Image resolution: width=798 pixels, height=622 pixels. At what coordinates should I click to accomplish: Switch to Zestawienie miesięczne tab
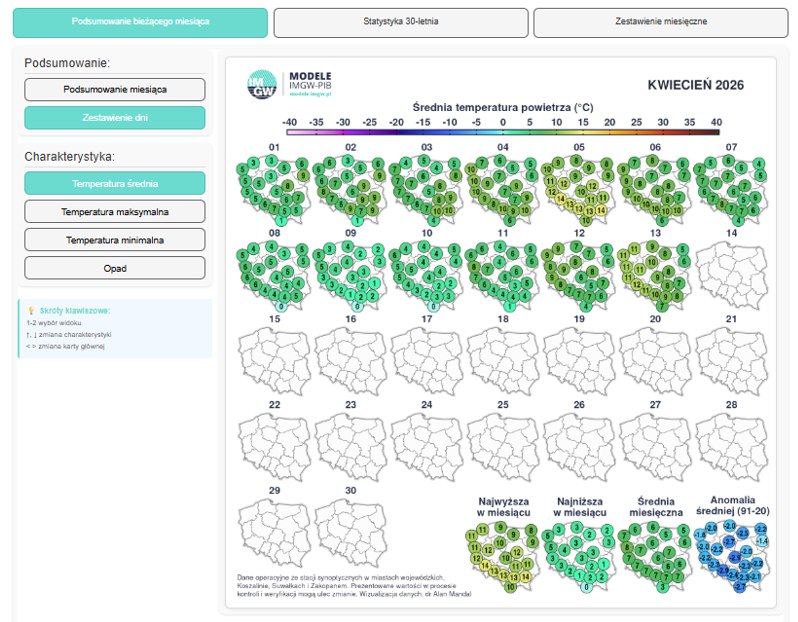coord(660,22)
